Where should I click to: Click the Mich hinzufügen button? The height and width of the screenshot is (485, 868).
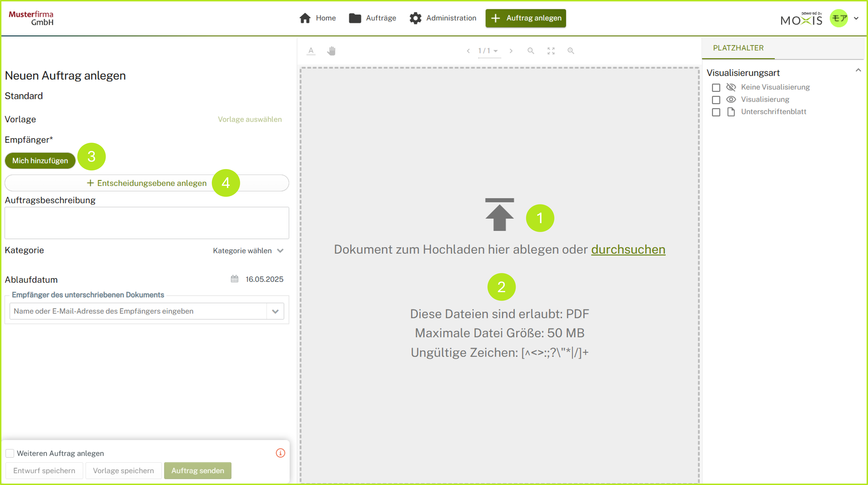tap(40, 161)
